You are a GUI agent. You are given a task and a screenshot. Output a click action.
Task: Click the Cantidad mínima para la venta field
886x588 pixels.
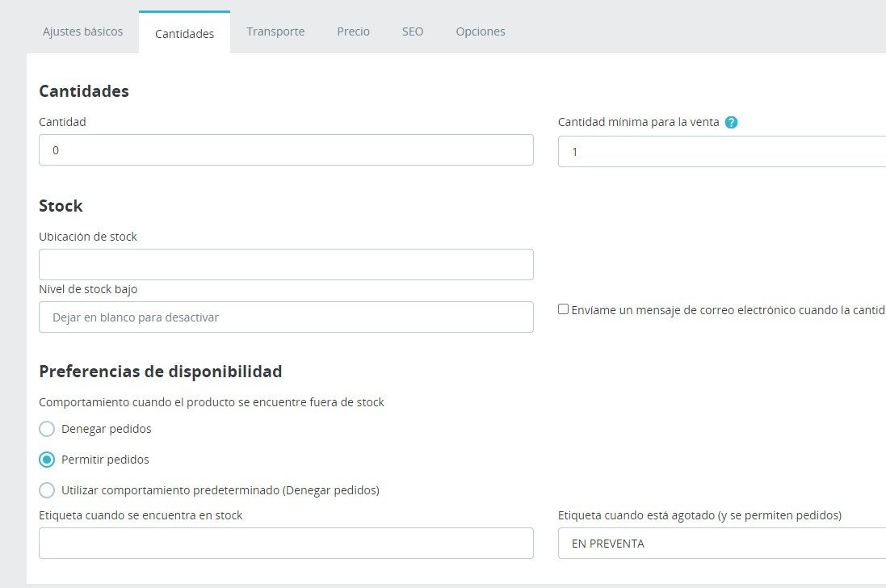pos(722,151)
